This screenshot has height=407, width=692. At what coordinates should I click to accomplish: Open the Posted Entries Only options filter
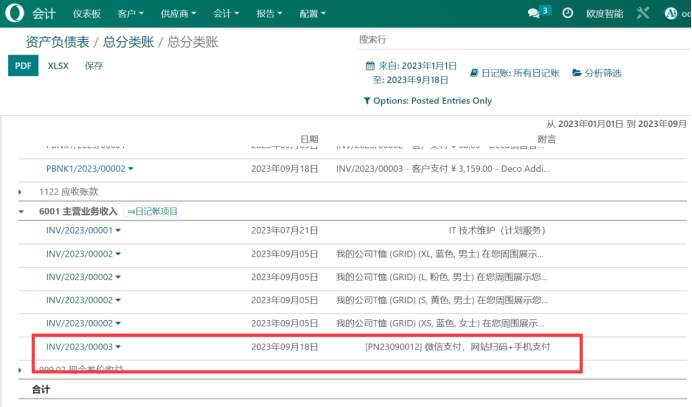click(428, 101)
